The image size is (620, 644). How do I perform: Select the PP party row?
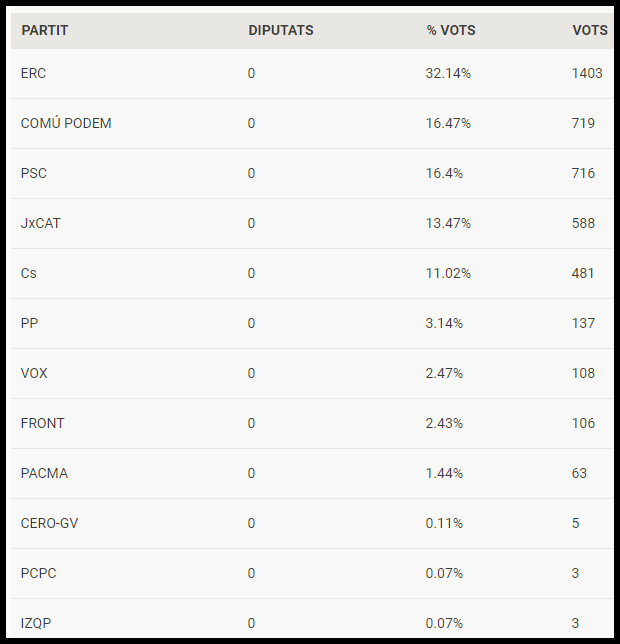[312, 324]
